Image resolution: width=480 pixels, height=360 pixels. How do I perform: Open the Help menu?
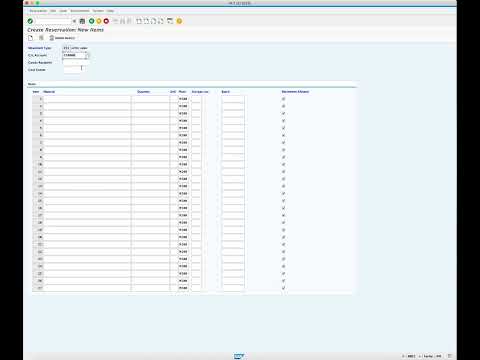(x=110, y=11)
